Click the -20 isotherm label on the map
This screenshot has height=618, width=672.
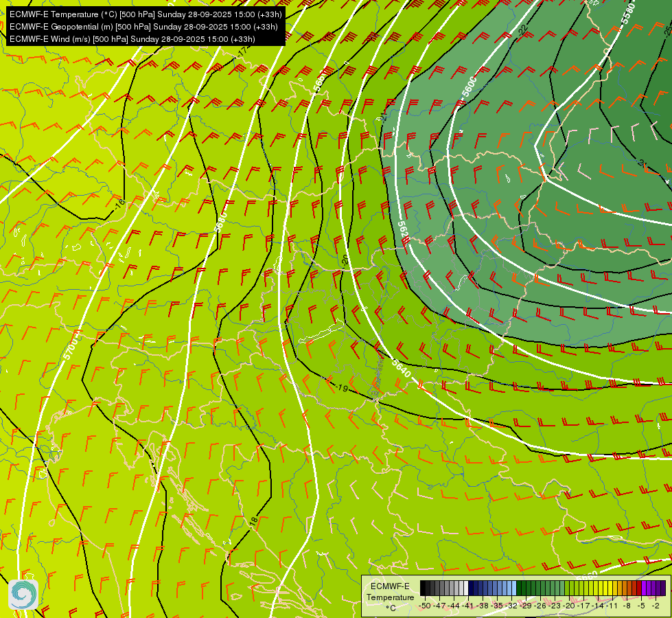345,260
